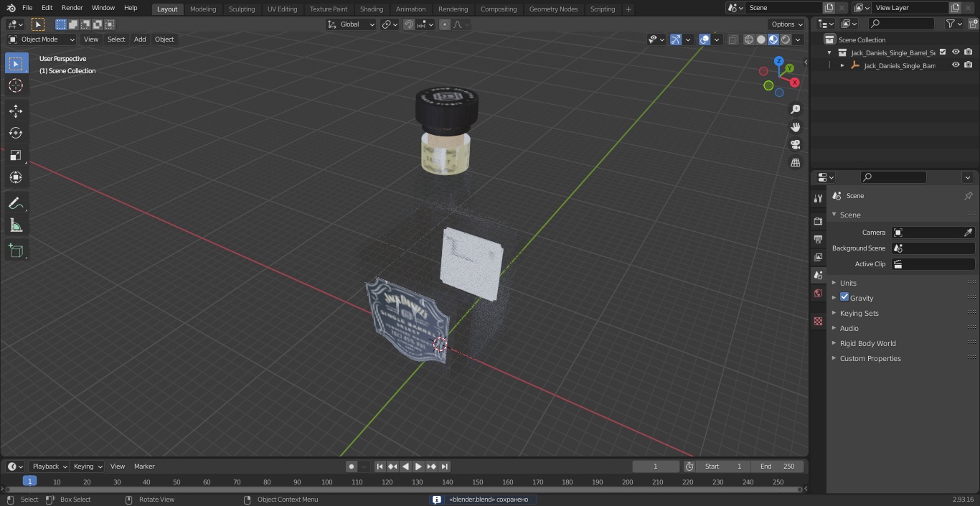Disable rendering for the Jack_Daniels collection

point(969,52)
